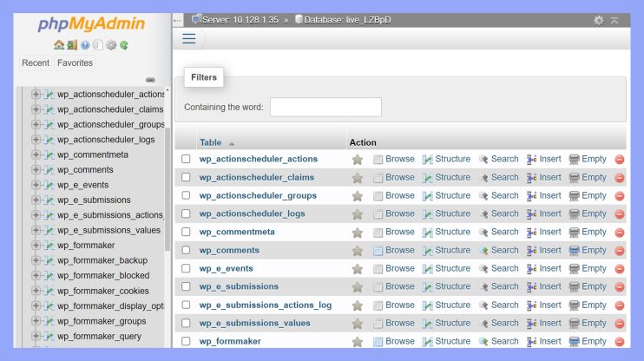Expand wp_formmaker tree node
This screenshot has height=361, width=644.
tap(36, 246)
